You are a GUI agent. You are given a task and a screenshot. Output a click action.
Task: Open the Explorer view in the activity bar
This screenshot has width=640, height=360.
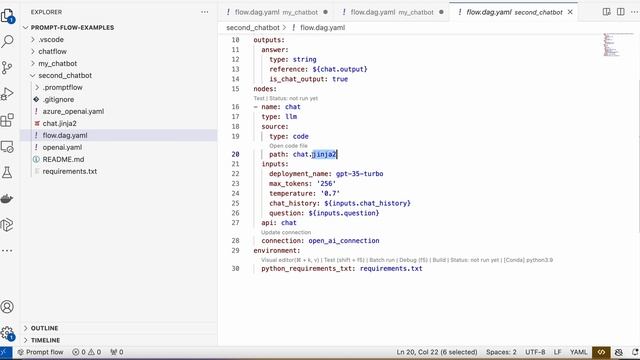[7, 16]
